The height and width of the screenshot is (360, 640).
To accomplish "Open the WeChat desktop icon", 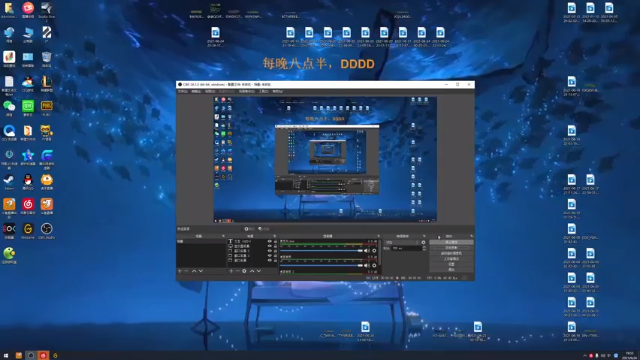I will coord(9,108).
